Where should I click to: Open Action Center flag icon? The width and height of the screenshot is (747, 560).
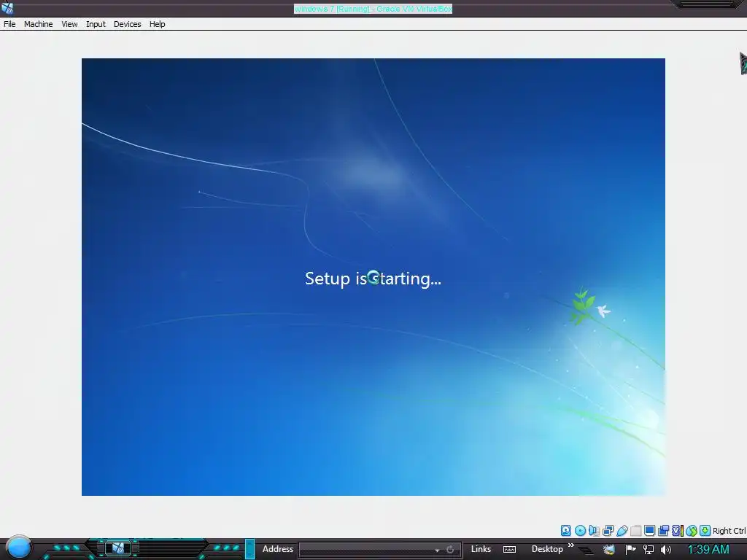pos(630,550)
